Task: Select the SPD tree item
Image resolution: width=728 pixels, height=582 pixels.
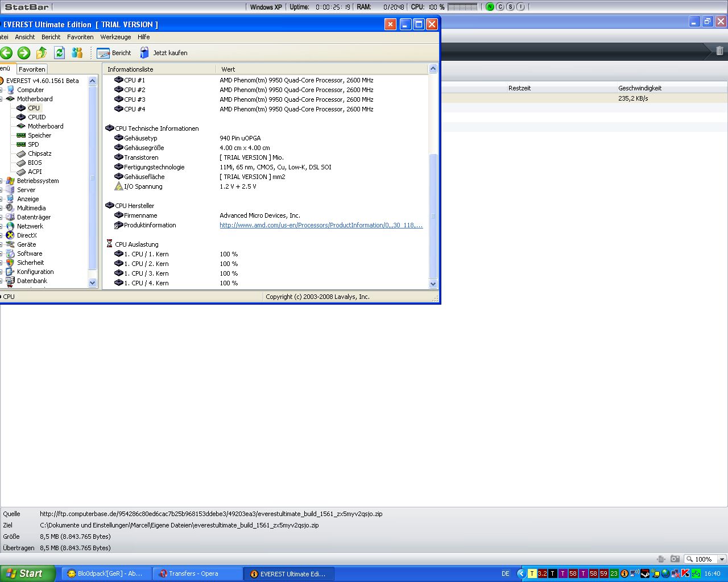Action: 34,144
